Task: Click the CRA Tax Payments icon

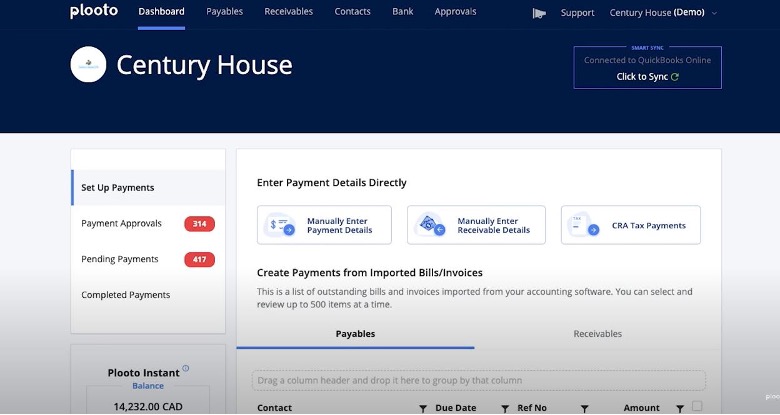Action: [584, 225]
